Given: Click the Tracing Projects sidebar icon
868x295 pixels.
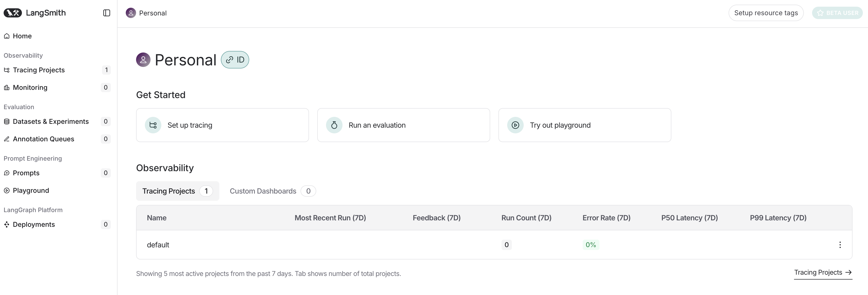Looking at the screenshot, I should pyautogui.click(x=7, y=70).
